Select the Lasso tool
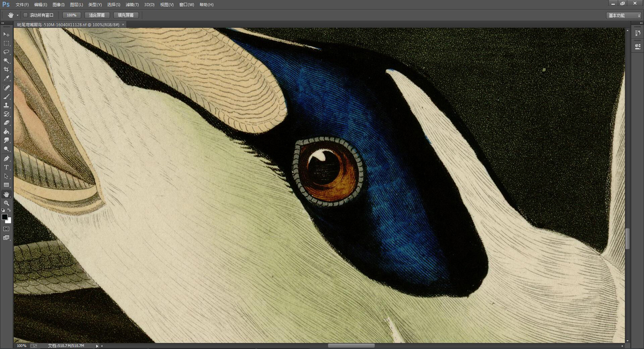 click(x=6, y=52)
